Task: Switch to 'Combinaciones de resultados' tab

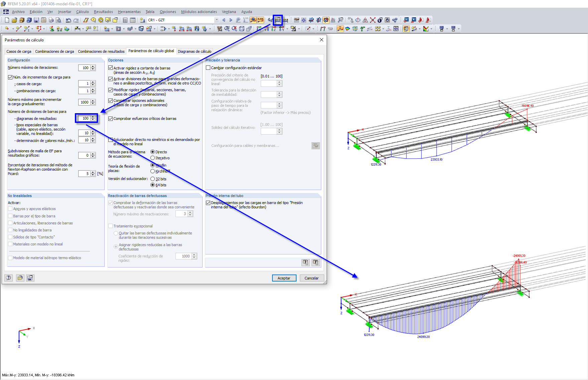Action: point(101,51)
